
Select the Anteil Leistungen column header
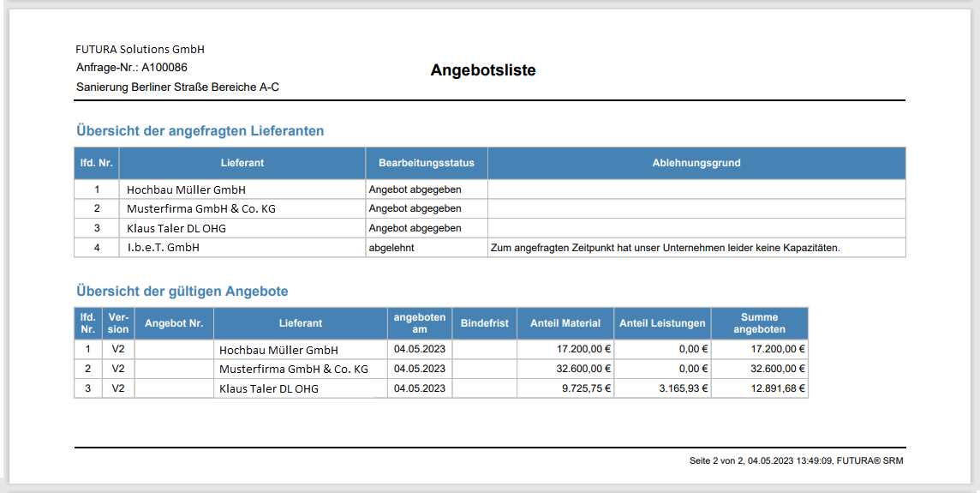(662, 323)
